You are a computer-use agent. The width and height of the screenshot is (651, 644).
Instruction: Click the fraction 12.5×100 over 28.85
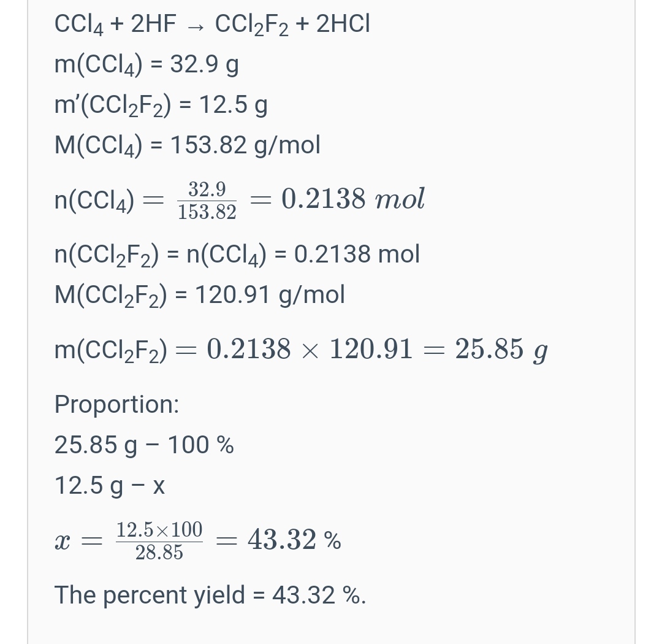coord(159,541)
